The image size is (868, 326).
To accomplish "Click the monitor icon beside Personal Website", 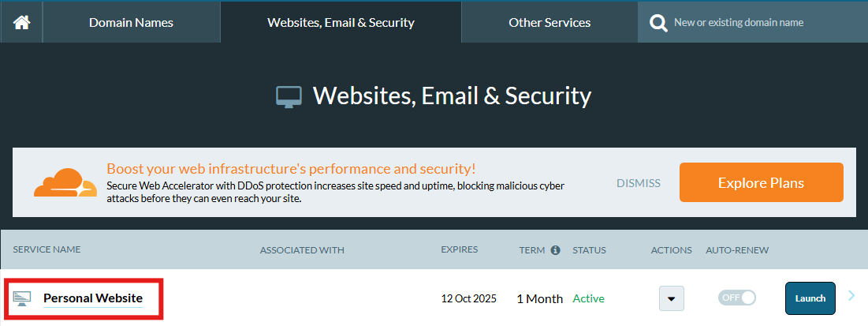I will [x=22, y=298].
